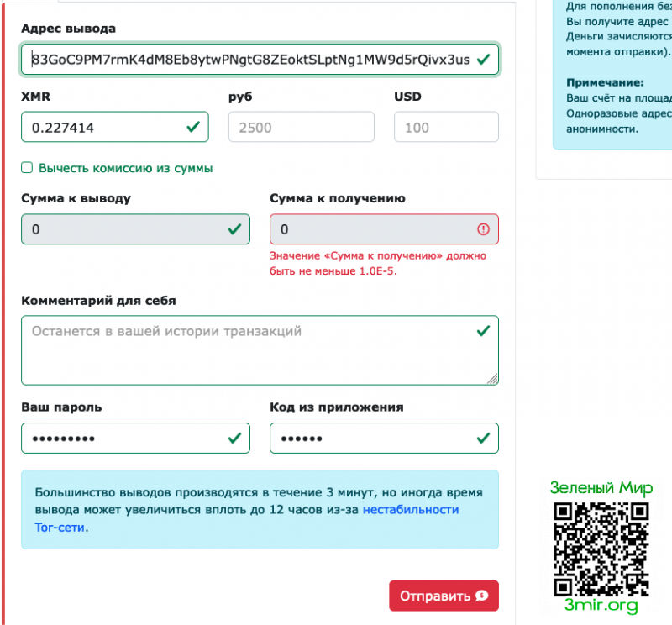672x625 pixels.
Task: Click the checkmark icon in the withdrawal address field
Action: 483,60
